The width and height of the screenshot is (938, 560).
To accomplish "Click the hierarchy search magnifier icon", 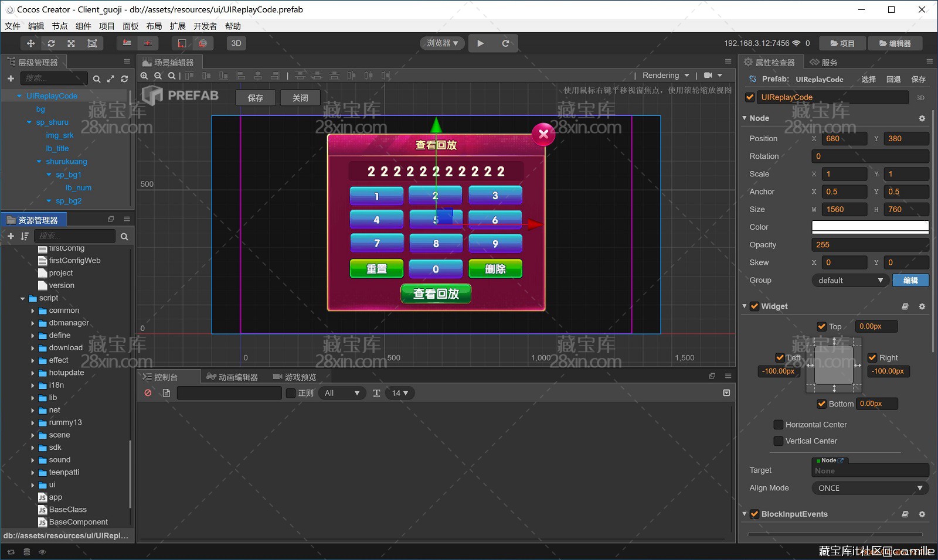I will coord(97,78).
